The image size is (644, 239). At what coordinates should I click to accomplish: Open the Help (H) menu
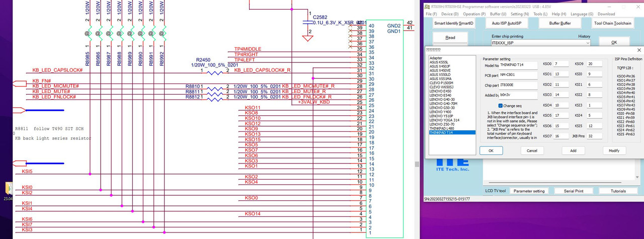558,14
